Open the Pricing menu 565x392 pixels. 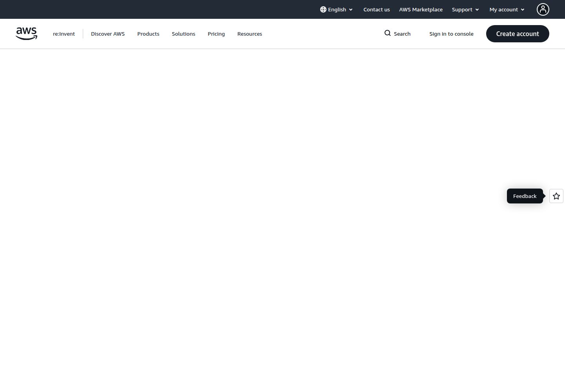coord(216,34)
